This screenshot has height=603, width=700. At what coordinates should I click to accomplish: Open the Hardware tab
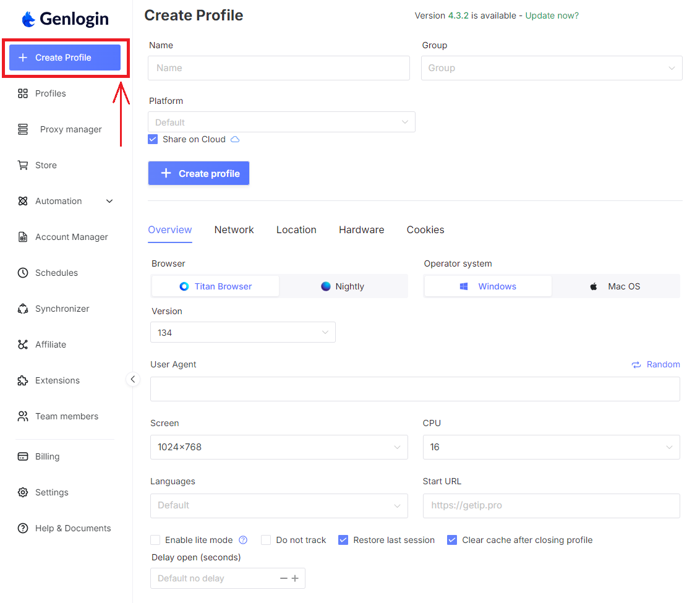(x=361, y=229)
